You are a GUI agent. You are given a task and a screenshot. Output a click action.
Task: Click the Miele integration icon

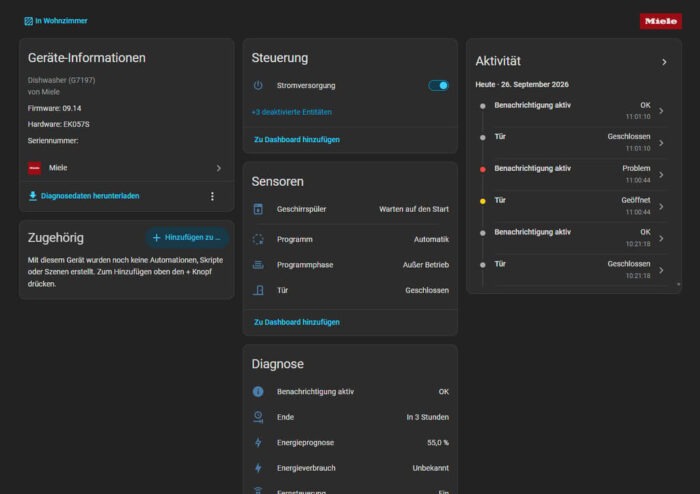pos(34,168)
